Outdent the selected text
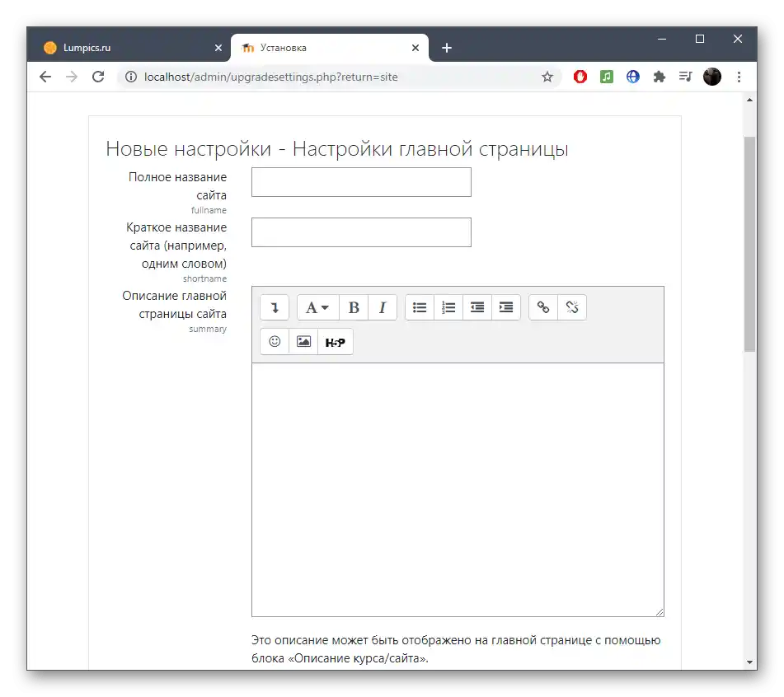 477,307
